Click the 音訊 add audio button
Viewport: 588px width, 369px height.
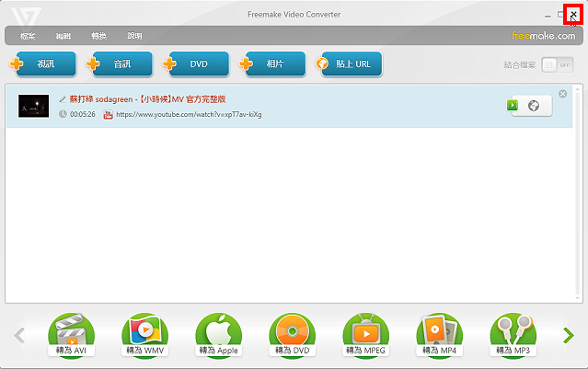click(120, 64)
